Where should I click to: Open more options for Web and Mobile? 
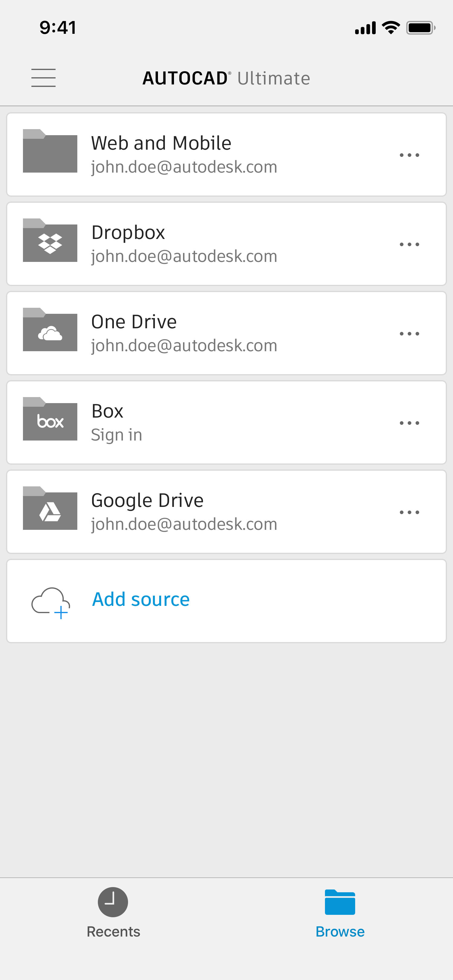(x=410, y=155)
